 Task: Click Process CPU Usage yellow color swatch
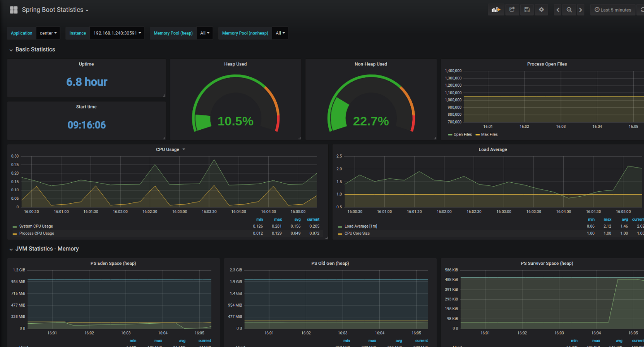tap(15, 234)
